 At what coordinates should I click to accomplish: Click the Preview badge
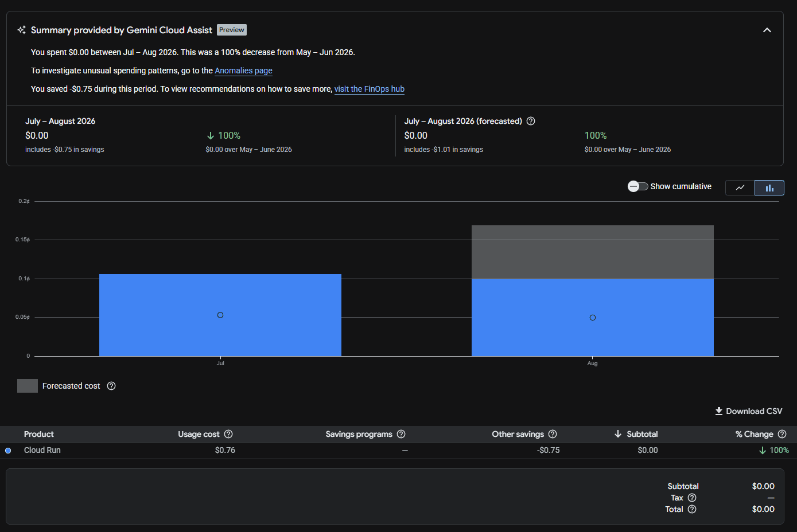tap(232, 30)
